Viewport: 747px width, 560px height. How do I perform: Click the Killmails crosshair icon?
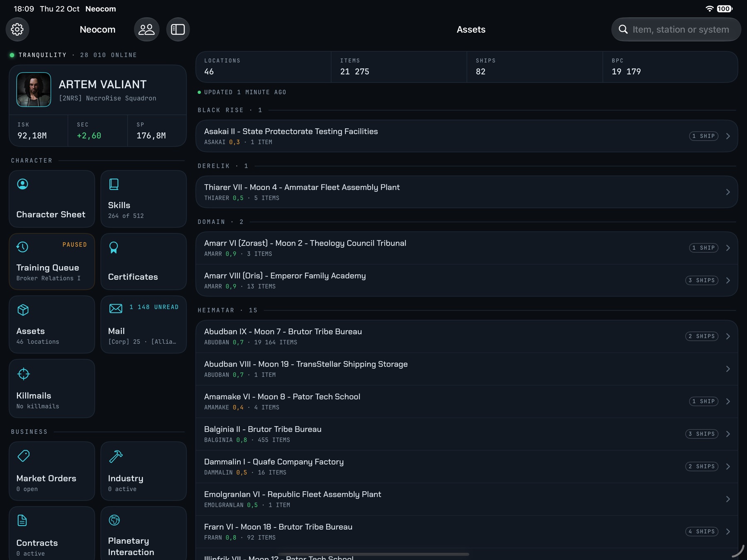click(x=24, y=374)
